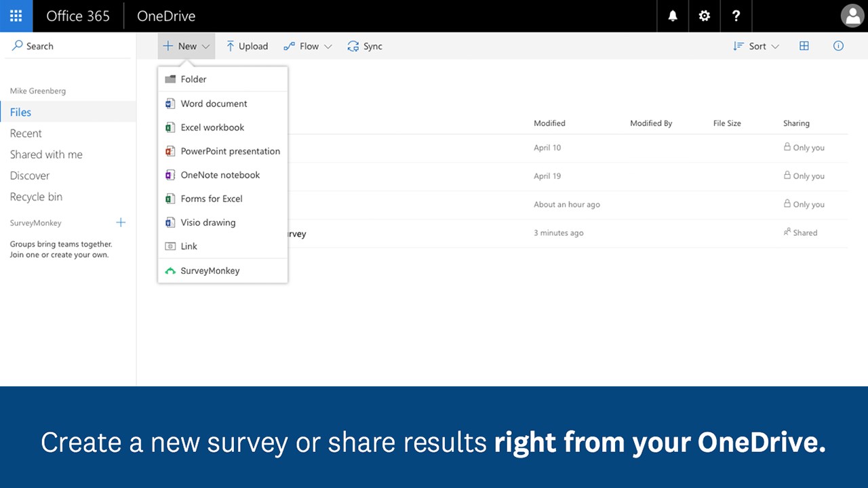Viewport: 868px width, 488px height.
Task: Click the Excel workbook icon
Action: pos(170,127)
